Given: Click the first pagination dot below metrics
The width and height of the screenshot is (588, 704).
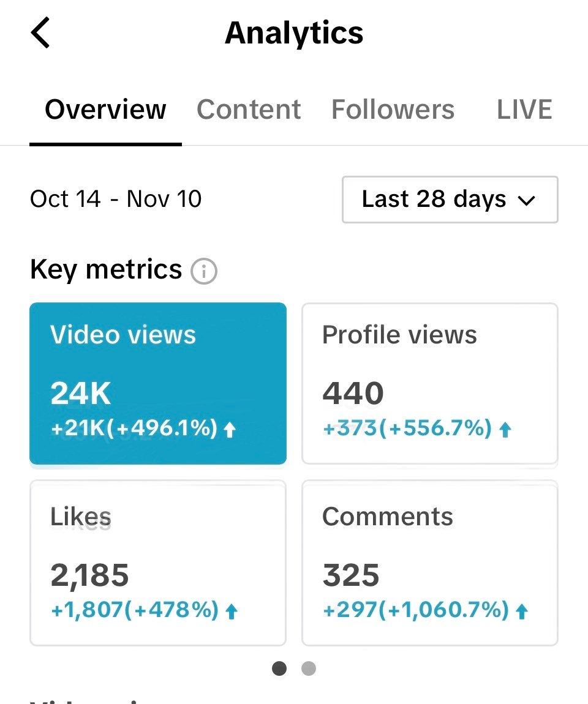Looking at the screenshot, I should coord(279,669).
